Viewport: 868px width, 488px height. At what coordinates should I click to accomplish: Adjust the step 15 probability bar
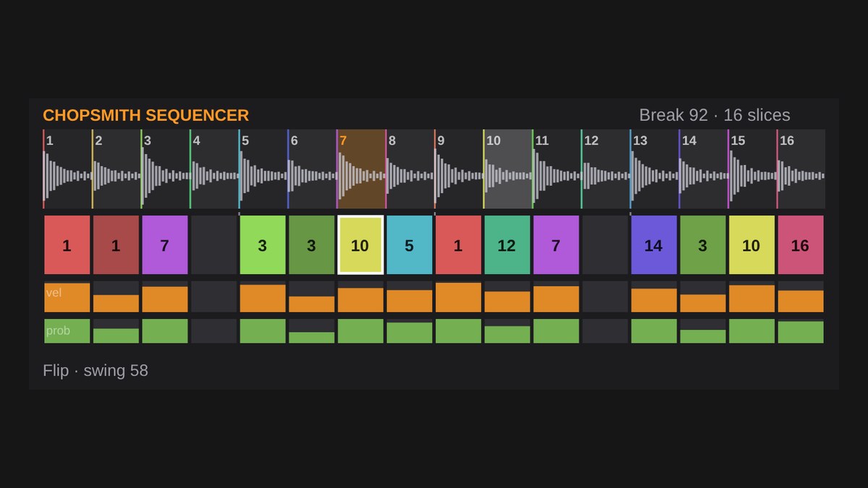click(752, 331)
